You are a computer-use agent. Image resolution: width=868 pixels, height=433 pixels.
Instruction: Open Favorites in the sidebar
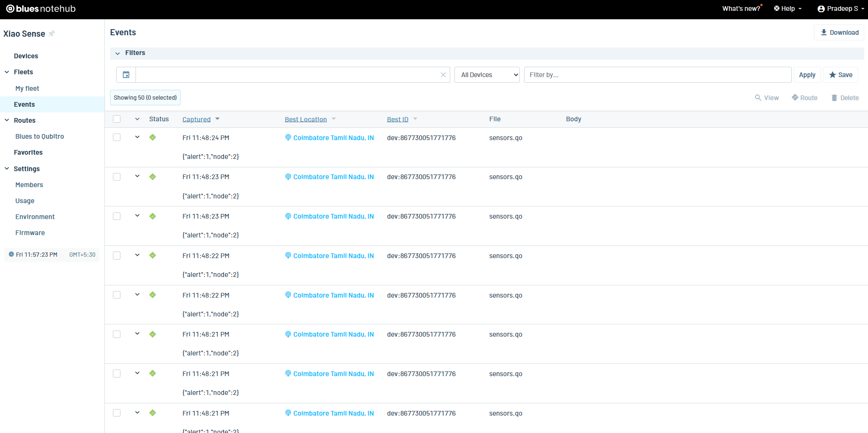(28, 152)
